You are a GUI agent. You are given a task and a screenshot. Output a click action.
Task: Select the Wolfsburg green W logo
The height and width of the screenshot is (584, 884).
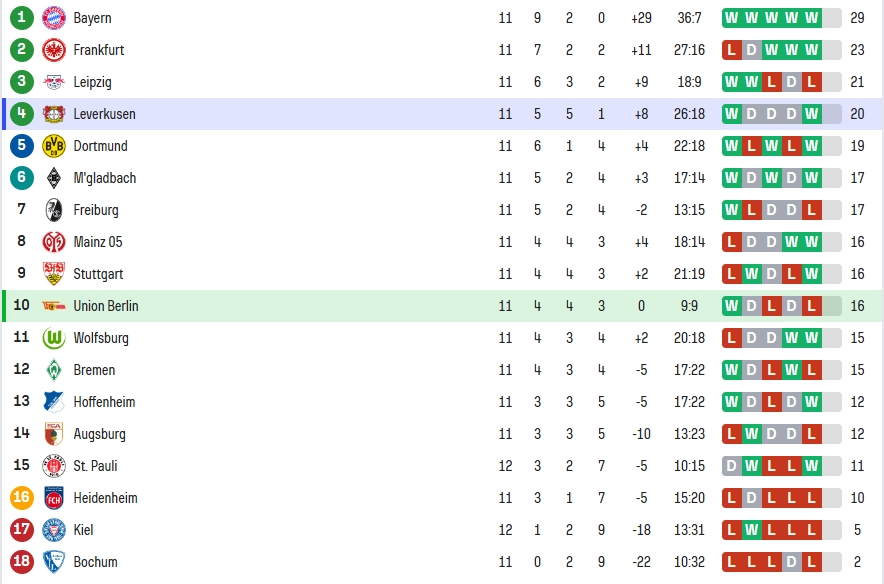[54, 338]
